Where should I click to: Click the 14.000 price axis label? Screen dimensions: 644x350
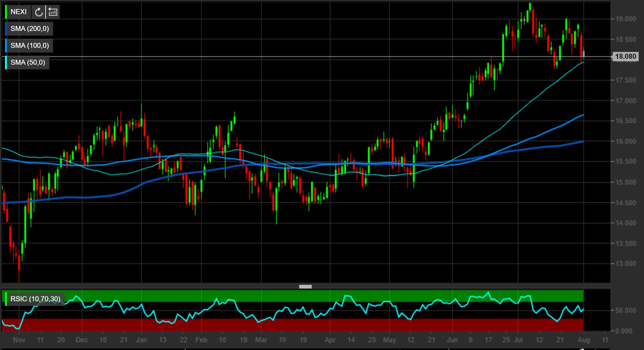coord(626,223)
